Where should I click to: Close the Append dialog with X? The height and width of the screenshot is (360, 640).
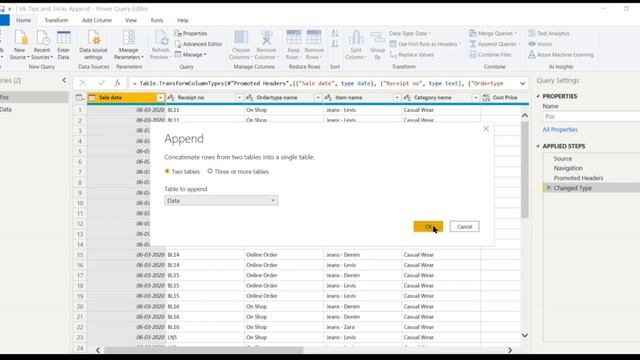(x=486, y=129)
